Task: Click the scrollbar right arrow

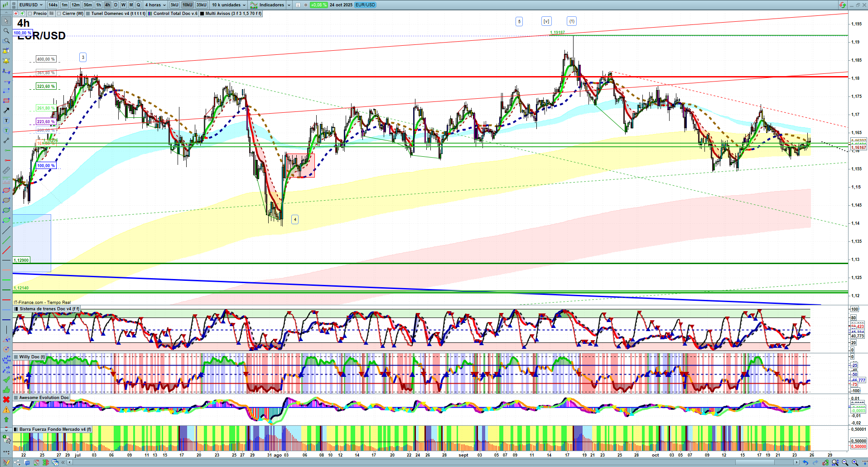Action: pyautogui.click(x=797, y=462)
